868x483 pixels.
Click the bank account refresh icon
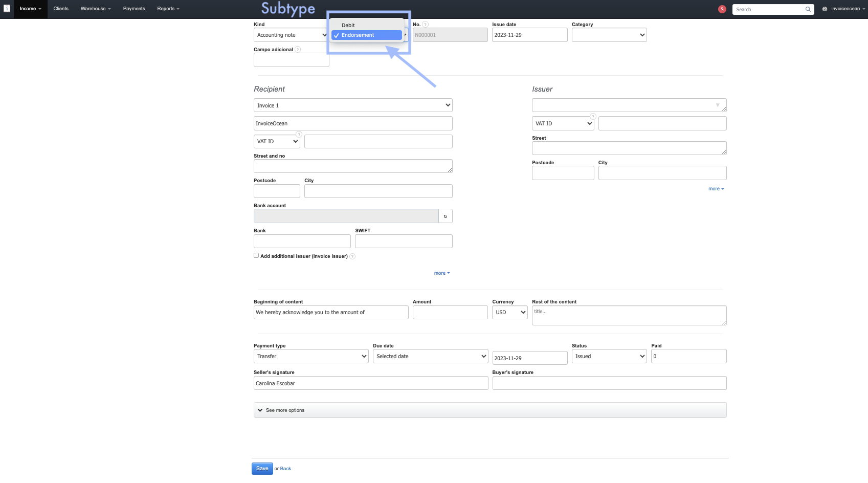445,216
